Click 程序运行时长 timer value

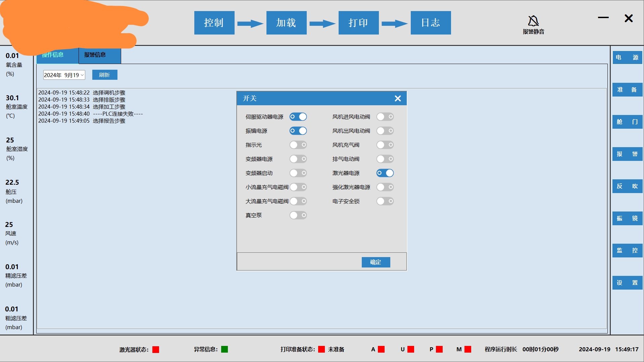540,349
